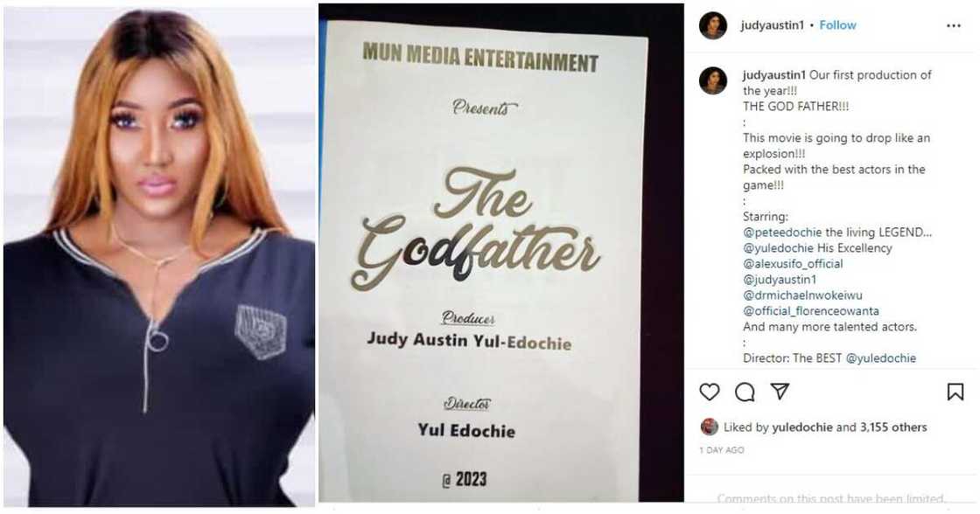Share post using paper plane icon
Viewport: 980px width, 514px height.
coord(780,391)
